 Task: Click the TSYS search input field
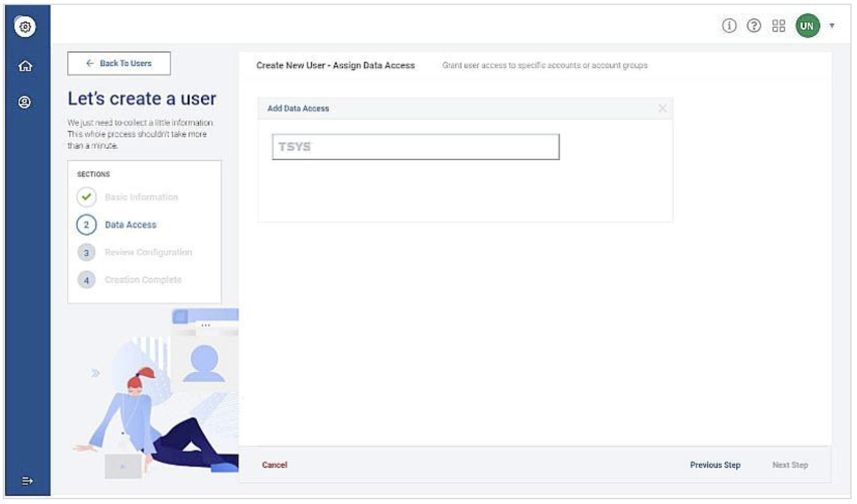coord(415,147)
